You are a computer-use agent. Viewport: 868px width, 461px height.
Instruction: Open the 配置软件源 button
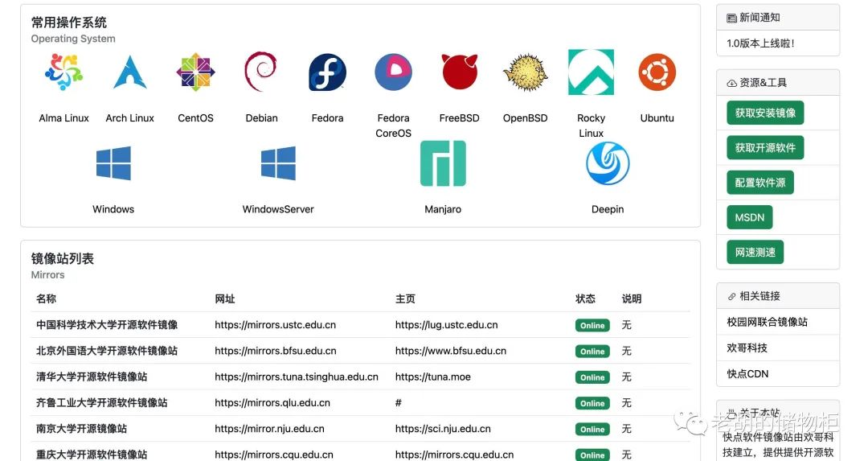[760, 183]
